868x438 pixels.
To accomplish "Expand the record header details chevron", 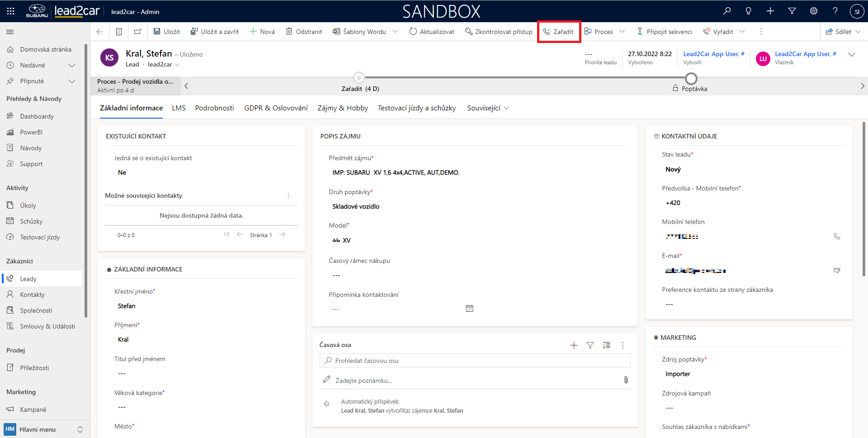I will click(x=852, y=55).
